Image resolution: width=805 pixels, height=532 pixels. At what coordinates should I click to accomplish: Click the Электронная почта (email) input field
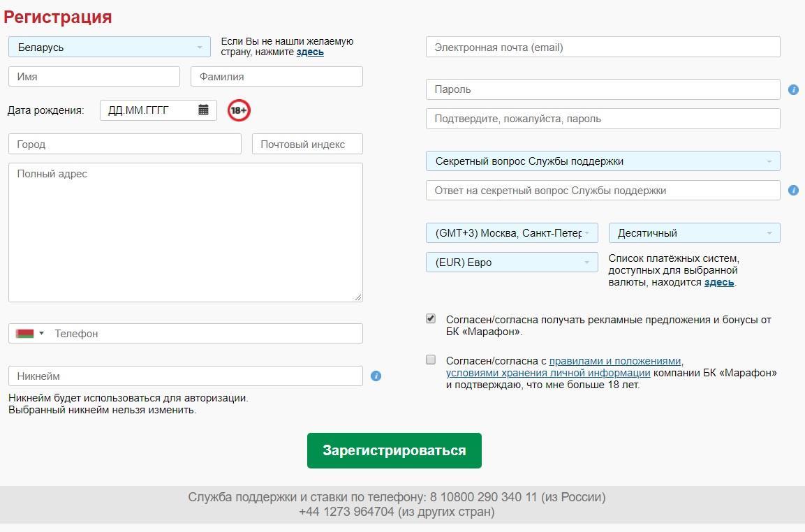point(603,47)
